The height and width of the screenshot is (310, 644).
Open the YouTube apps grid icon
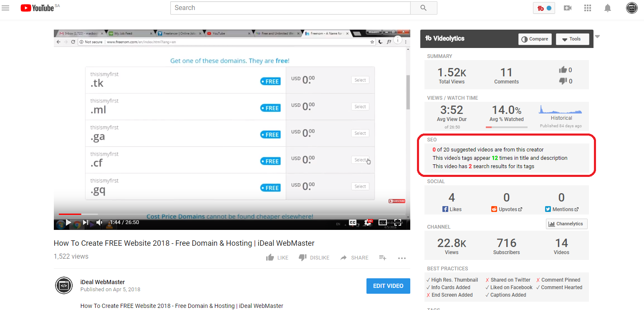588,8
